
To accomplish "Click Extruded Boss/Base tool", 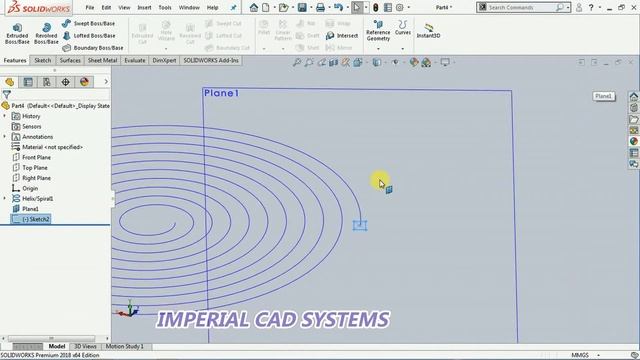I will click(17, 33).
